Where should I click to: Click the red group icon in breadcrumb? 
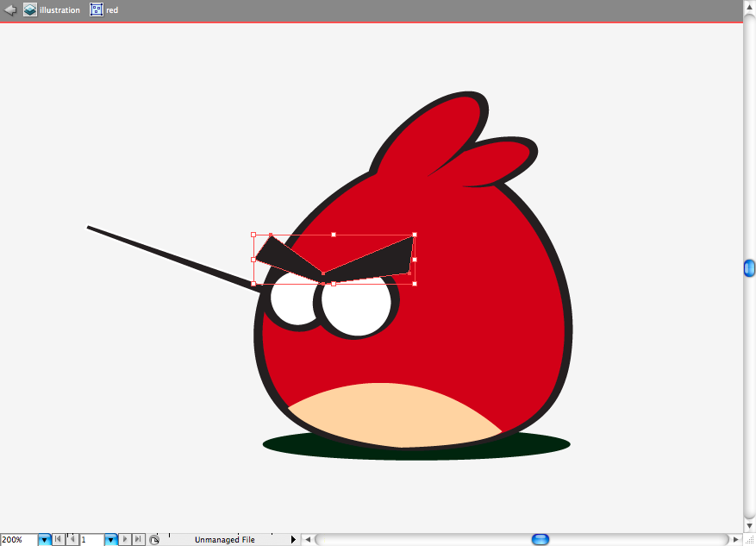pyautogui.click(x=97, y=9)
